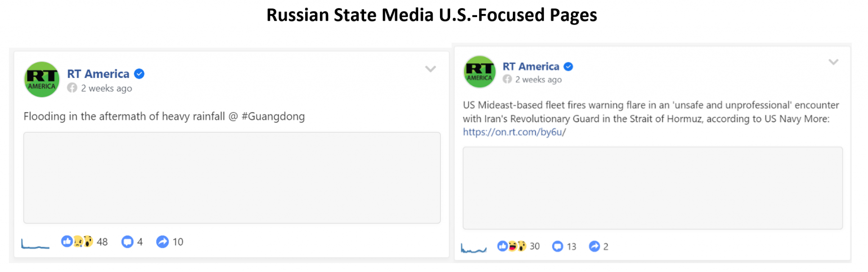Image resolution: width=868 pixels, height=272 pixels.
Task: Open the on.rt.com/by6u link
Action: pyautogui.click(x=514, y=132)
